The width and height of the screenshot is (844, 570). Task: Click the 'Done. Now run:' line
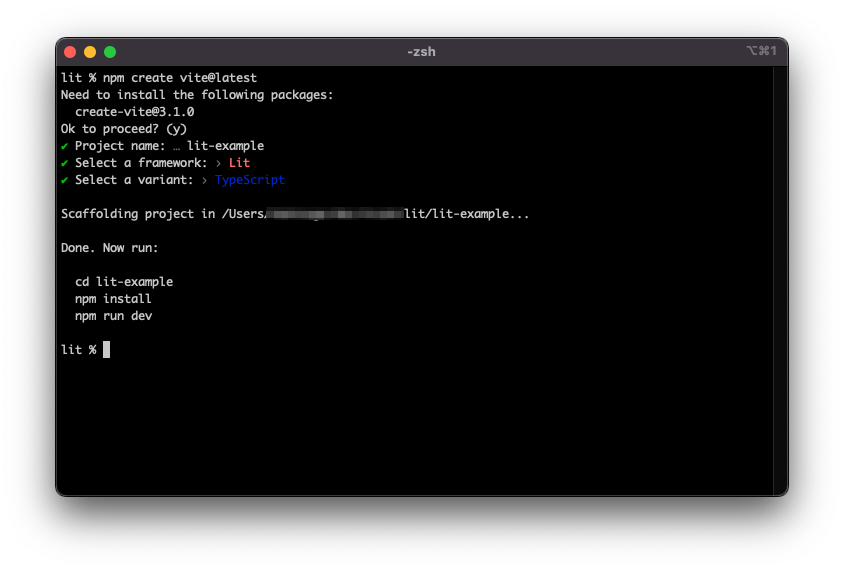109,248
